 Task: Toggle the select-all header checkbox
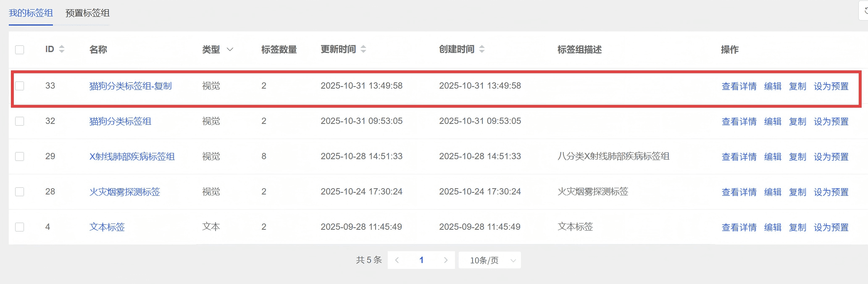coord(20,50)
